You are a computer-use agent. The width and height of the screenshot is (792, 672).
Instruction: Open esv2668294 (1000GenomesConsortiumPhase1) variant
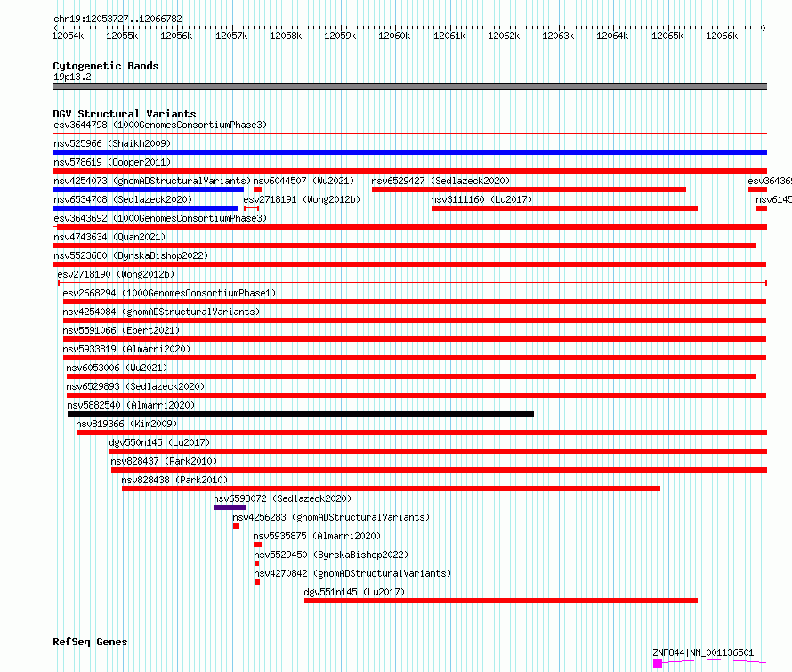pyautogui.click(x=169, y=293)
